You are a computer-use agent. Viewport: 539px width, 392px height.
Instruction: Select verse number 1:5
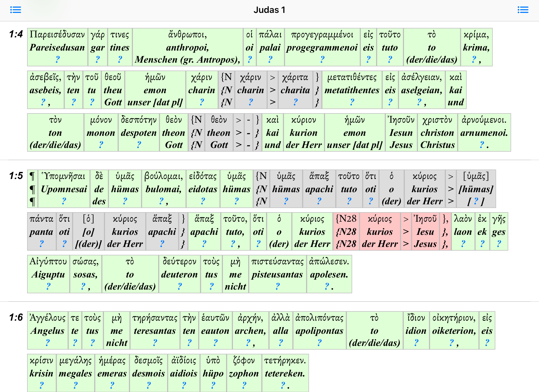pos(16,176)
